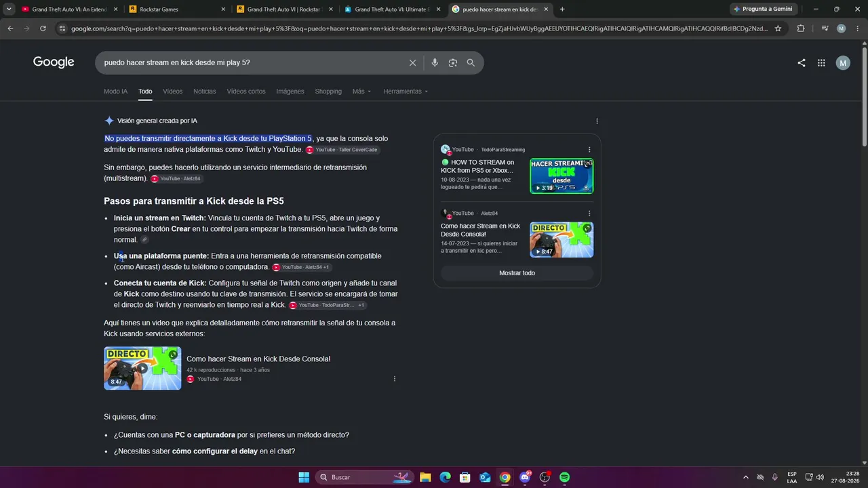This screenshot has height=488, width=868.
Task: Click the Windows taskbar Buscar search box
Action: [365, 477]
